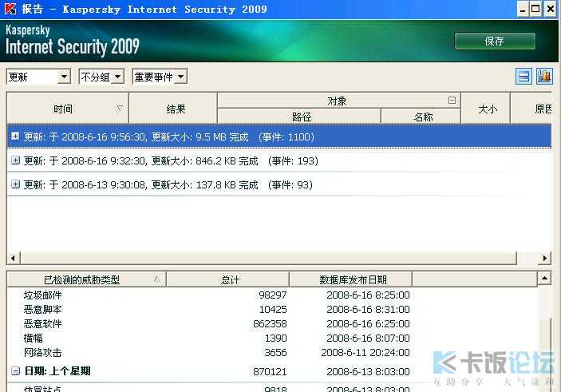This screenshot has height=392, width=561.
Task: Click the 总计 column header
Action: pos(228,279)
